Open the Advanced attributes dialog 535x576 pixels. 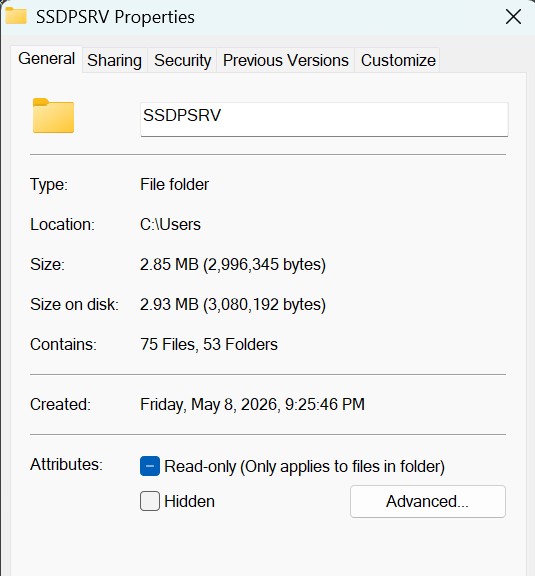click(428, 501)
